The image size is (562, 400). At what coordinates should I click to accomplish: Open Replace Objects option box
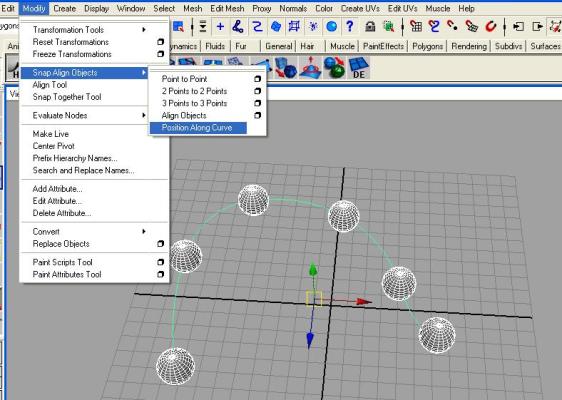[x=160, y=244]
